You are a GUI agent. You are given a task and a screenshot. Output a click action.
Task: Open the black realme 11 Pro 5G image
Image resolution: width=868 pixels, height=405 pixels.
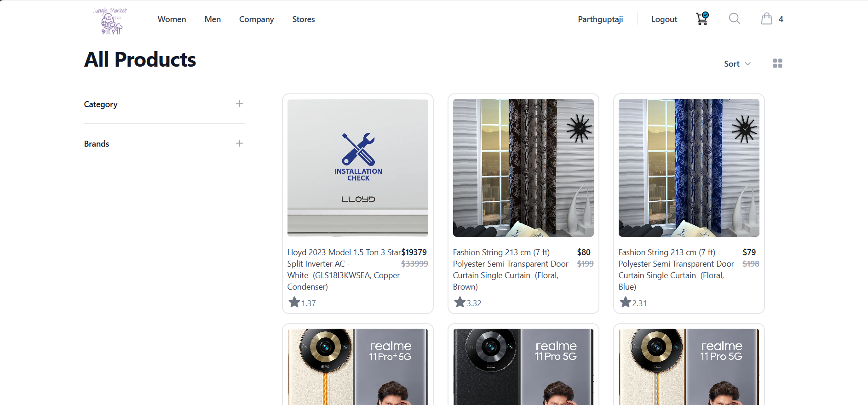(x=523, y=366)
